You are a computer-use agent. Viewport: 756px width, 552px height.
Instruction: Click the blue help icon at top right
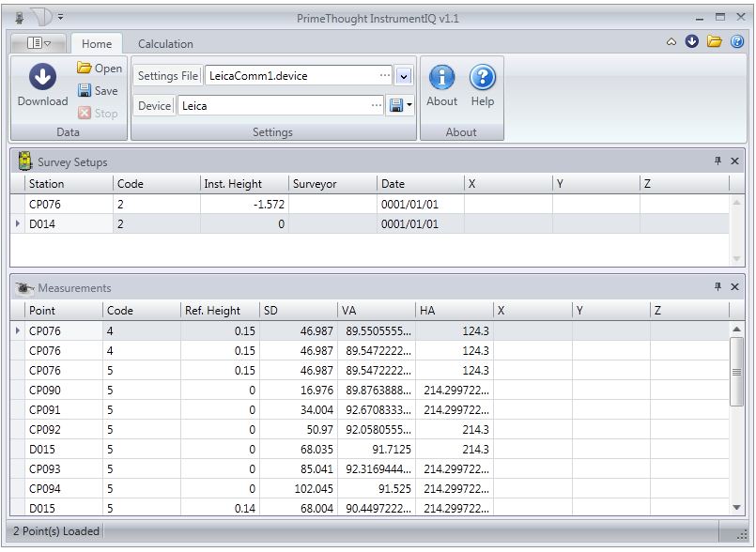[x=737, y=42]
